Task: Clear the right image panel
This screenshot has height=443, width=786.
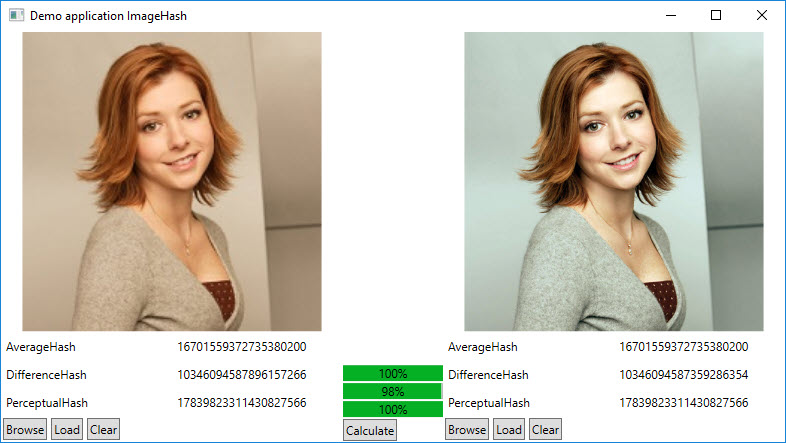Action: [545, 430]
